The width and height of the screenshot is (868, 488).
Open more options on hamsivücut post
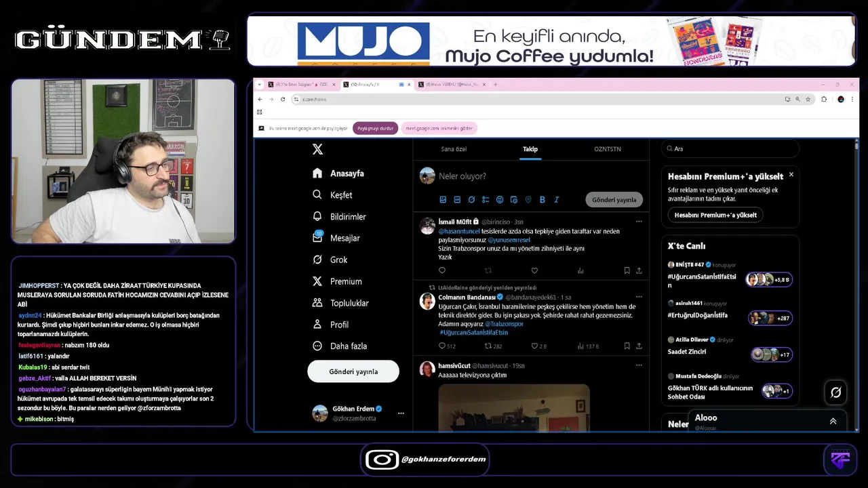click(x=639, y=365)
